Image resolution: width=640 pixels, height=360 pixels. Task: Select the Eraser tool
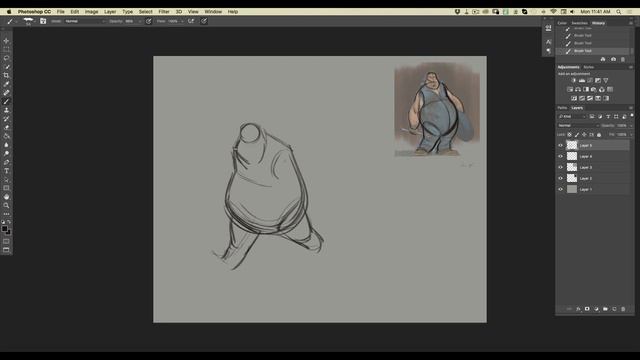point(6,127)
